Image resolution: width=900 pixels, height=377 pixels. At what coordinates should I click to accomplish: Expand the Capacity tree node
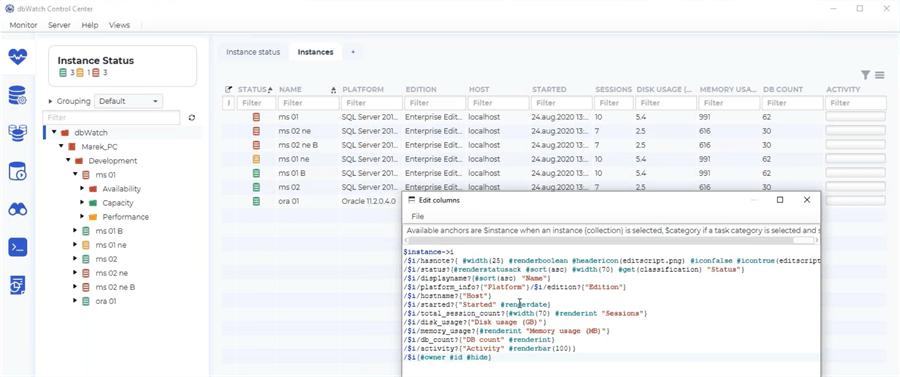(x=82, y=203)
